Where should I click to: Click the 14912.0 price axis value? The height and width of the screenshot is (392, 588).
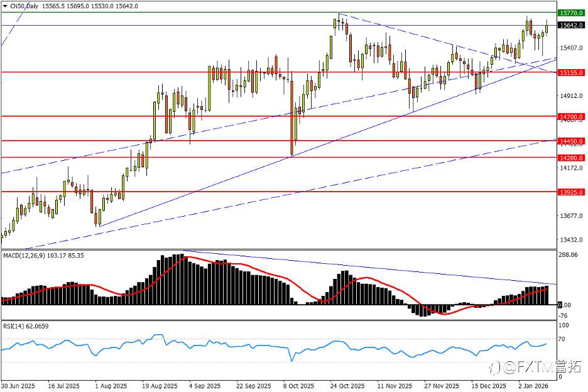pyautogui.click(x=571, y=96)
